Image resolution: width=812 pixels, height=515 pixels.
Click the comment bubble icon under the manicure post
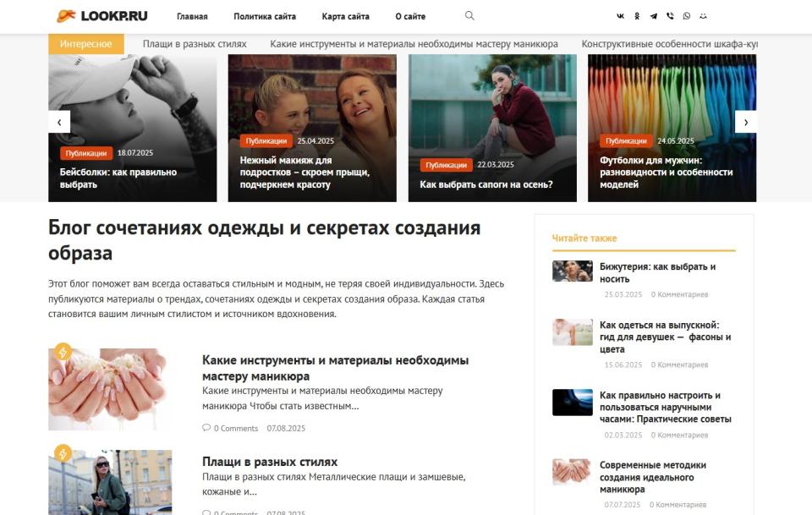[x=206, y=428]
